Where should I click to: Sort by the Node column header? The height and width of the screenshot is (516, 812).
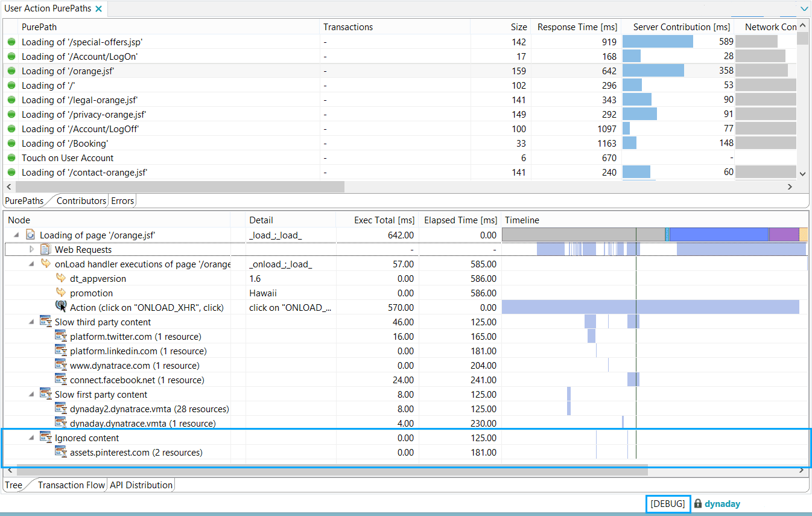pos(19,220)
